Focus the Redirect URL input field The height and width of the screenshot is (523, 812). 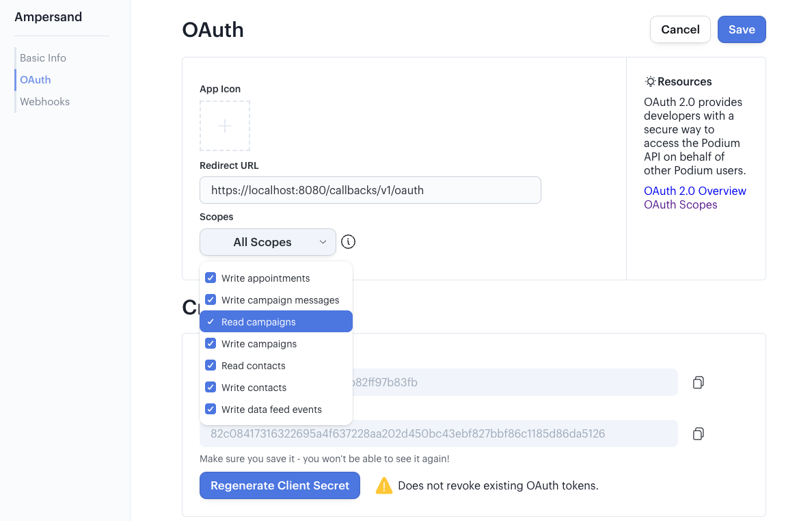click(x=370, y=190)
